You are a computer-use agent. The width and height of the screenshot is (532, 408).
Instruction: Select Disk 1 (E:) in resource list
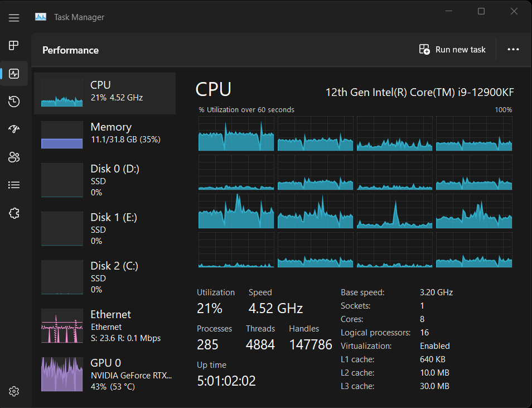105,229
